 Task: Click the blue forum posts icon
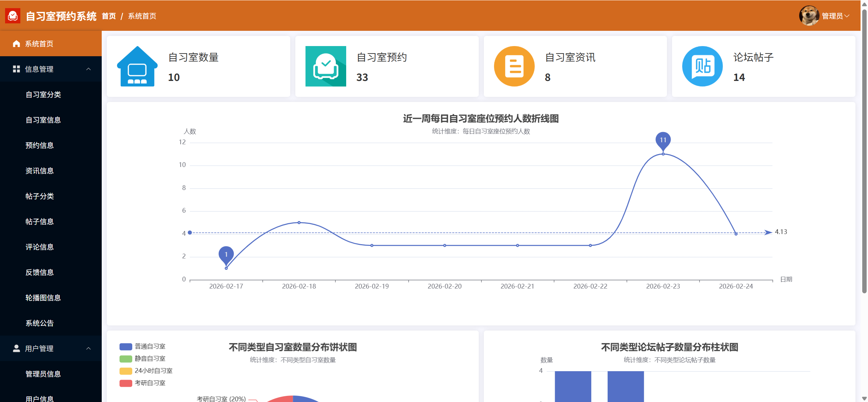tap(702, 66)
